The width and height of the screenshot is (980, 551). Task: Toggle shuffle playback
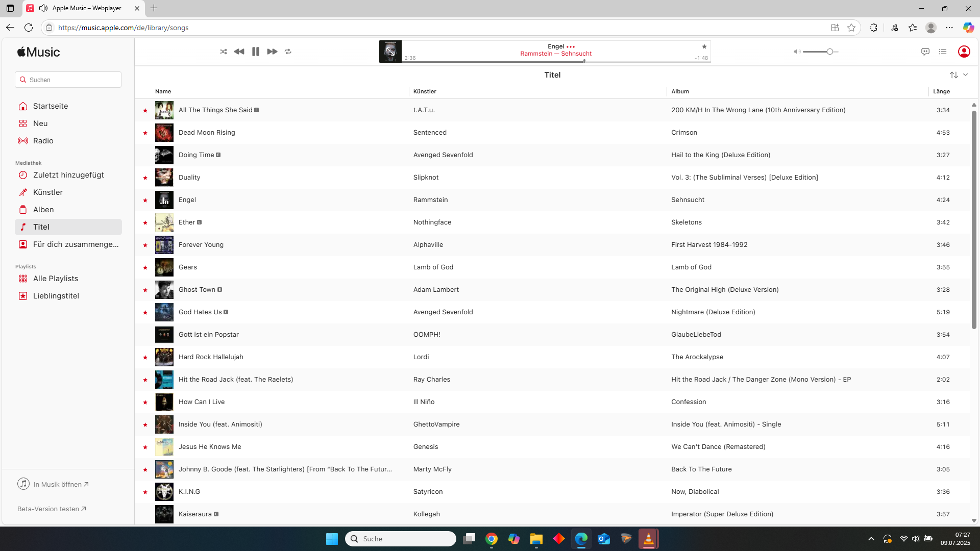pyautogui.click(x=224, y=52)
